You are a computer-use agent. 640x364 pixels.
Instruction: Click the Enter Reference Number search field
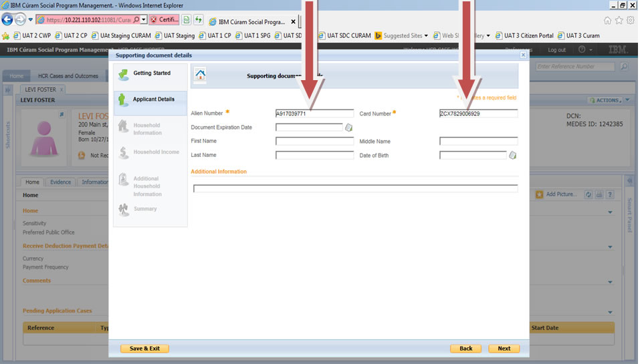(x=575, y=66)
